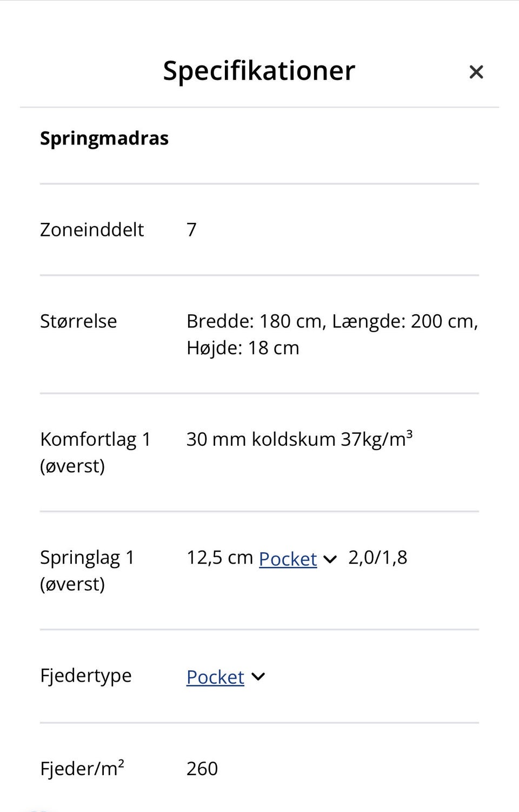The image size is (519, 812).
Task: Click the Fjeder/m² label
Action: pos(82,768)
